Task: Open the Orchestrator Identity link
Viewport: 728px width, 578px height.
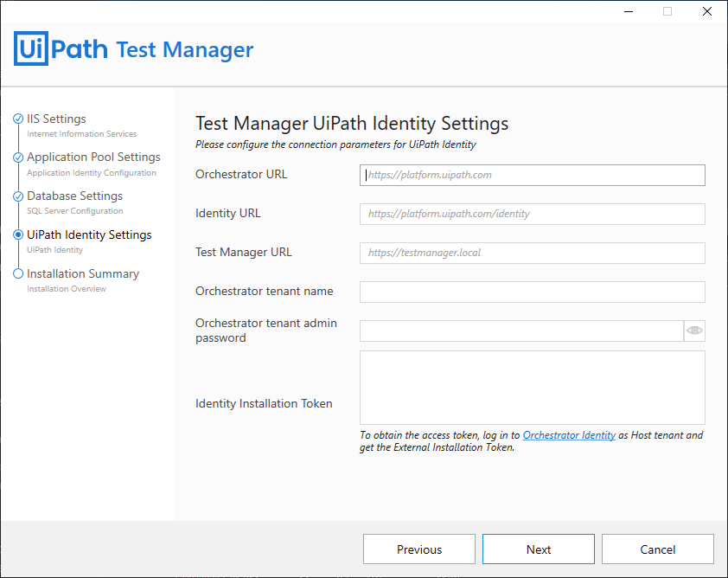Action: 569,435
